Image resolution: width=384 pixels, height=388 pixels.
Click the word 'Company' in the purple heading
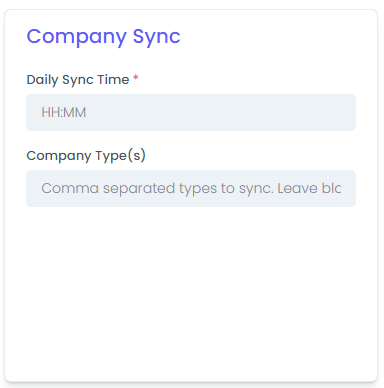tap(77, 37)
